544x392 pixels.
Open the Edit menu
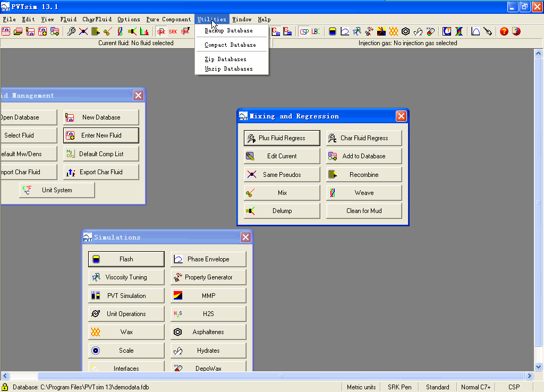pyautogui.click(x=29, y=20)
